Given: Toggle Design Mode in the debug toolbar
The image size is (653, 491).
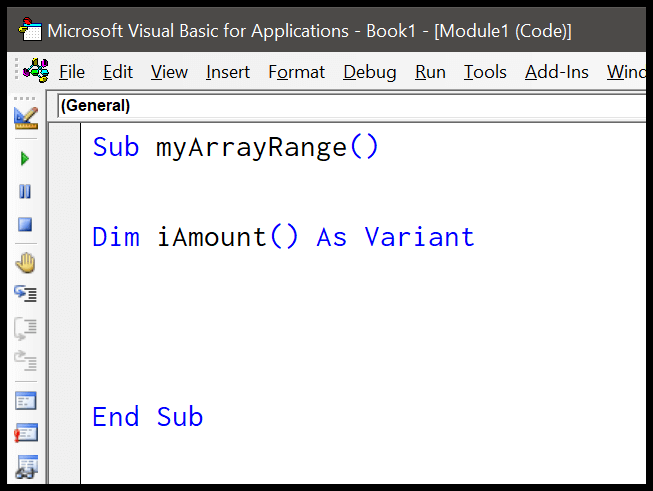Looking at the screenshot, I should (x=25, y=119).
